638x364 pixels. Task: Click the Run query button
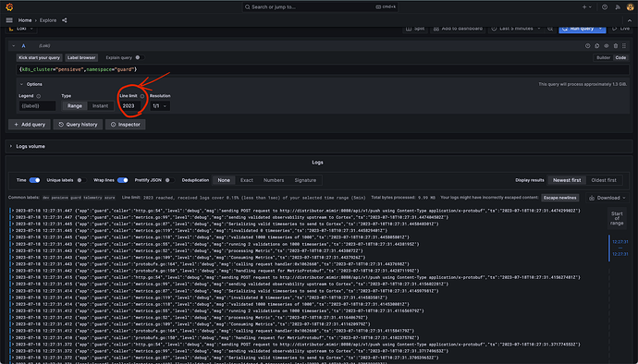[578, 29]
